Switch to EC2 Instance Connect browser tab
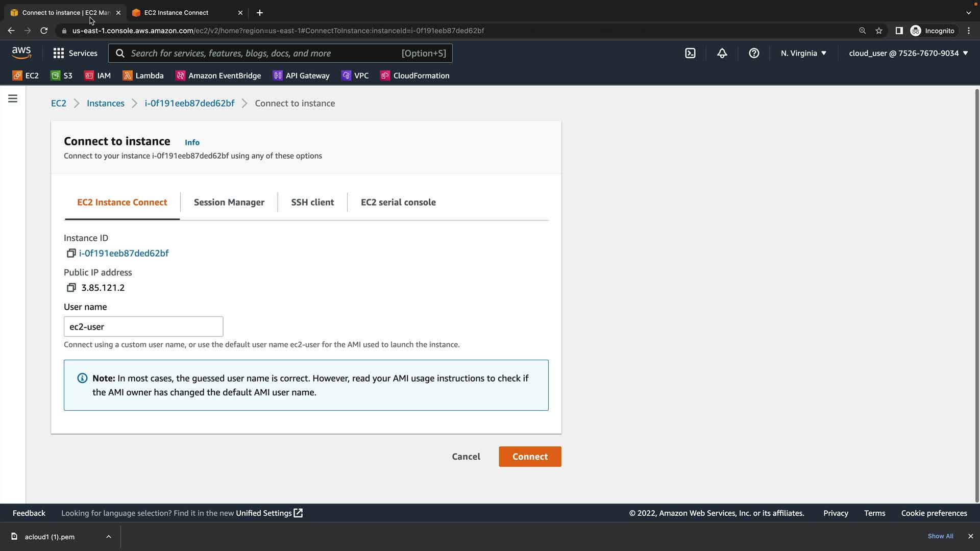Viewport: 980px width, 551px height. pyautogui.click(x=176, y=12)
